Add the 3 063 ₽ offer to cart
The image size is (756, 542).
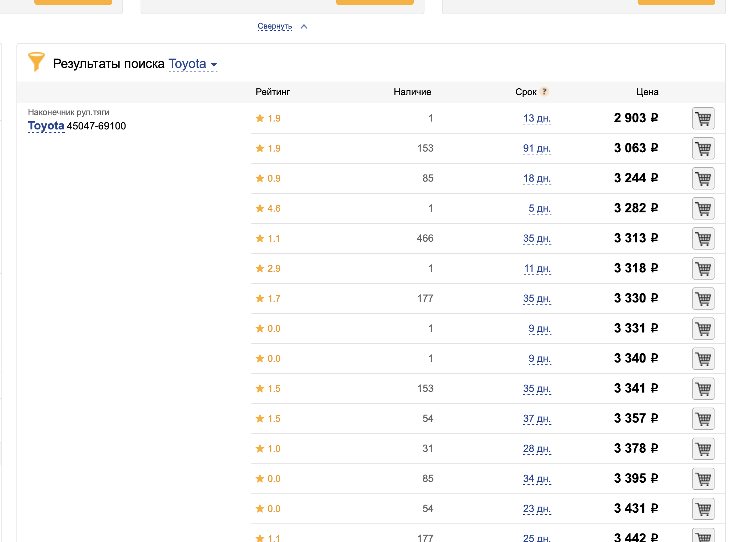pos(703,148)
